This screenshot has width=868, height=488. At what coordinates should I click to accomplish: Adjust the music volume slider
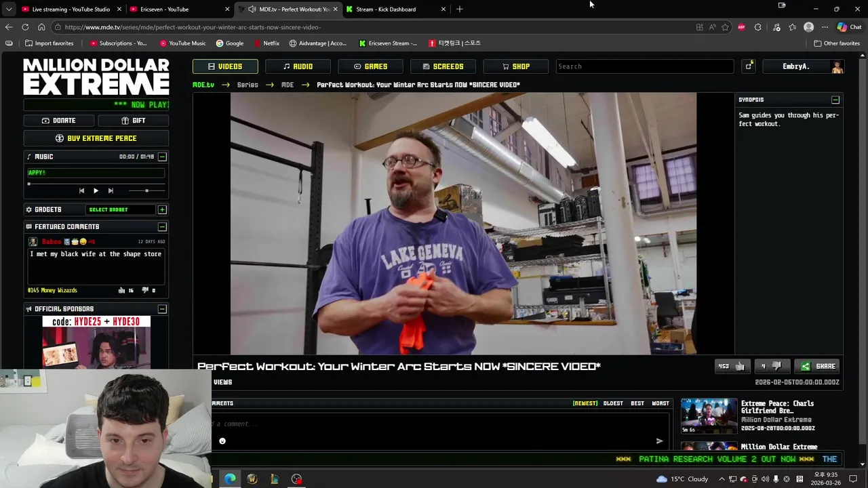pos(146,191)
